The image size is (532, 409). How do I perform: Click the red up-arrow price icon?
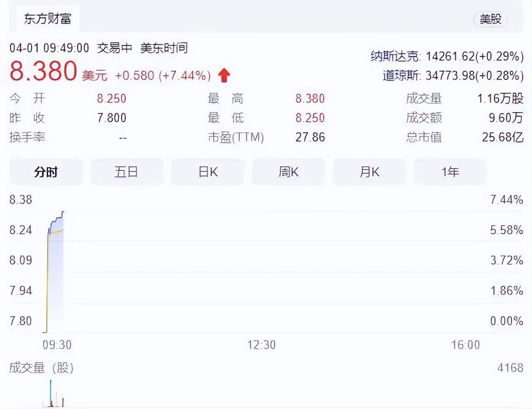(x=224, y=75)
